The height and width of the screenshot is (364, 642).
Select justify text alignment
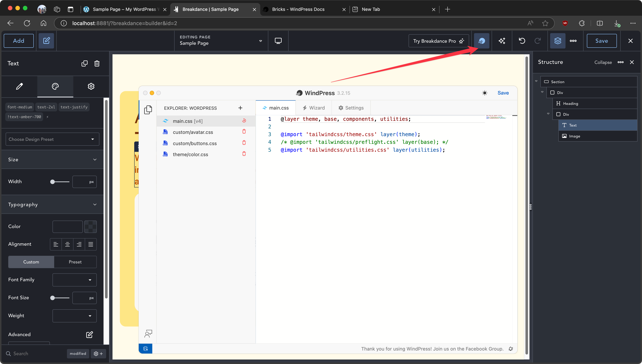coord(91,244)
